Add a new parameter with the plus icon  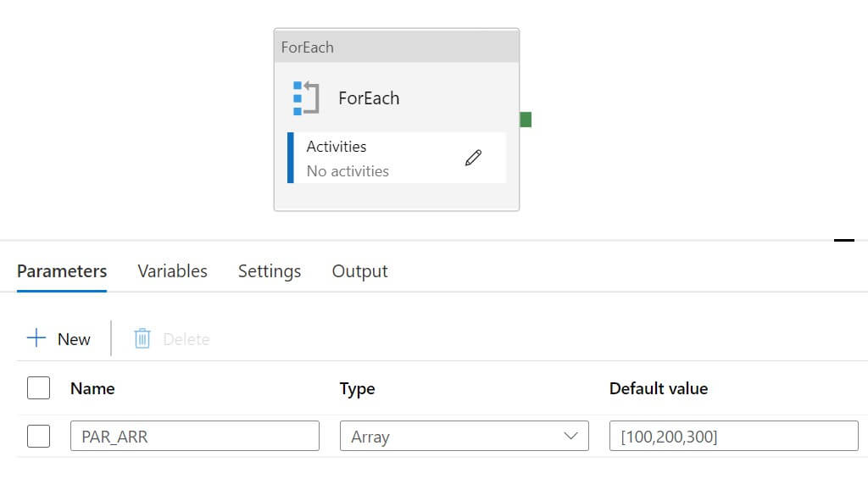click(x=36, y=339)
